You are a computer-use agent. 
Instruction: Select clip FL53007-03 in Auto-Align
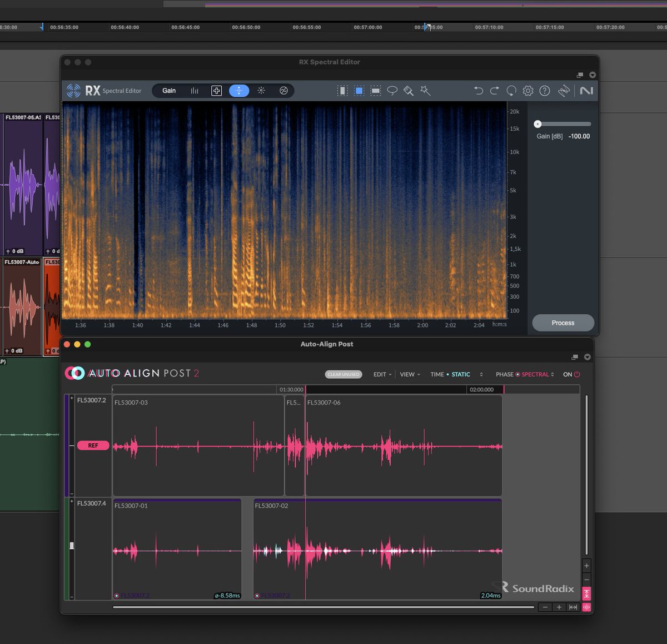pyautogui.click(x=198, y=445)
